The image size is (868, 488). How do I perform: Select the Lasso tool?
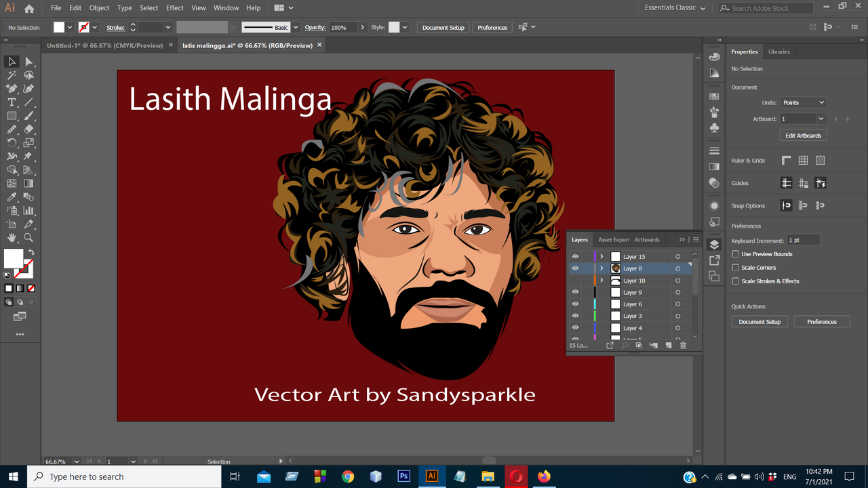point(28,75)
